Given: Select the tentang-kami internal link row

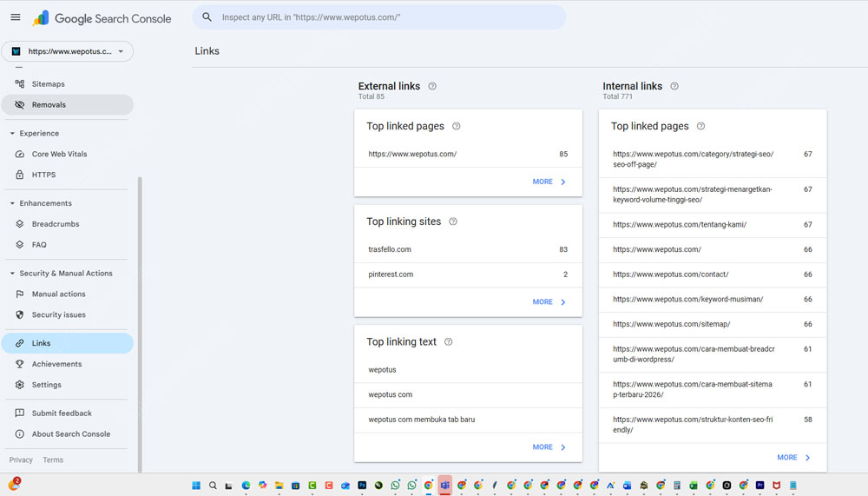Looking at the screenshot, I should [713, 224].
